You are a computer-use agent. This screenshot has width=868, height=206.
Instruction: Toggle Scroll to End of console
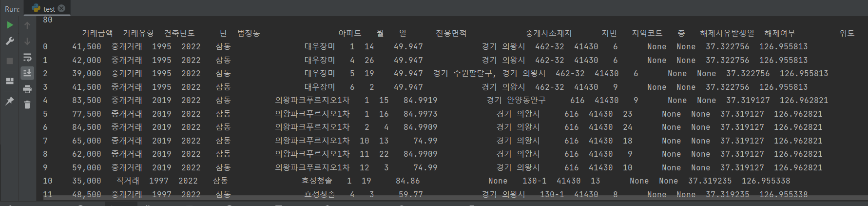click(x=27, y=73)
